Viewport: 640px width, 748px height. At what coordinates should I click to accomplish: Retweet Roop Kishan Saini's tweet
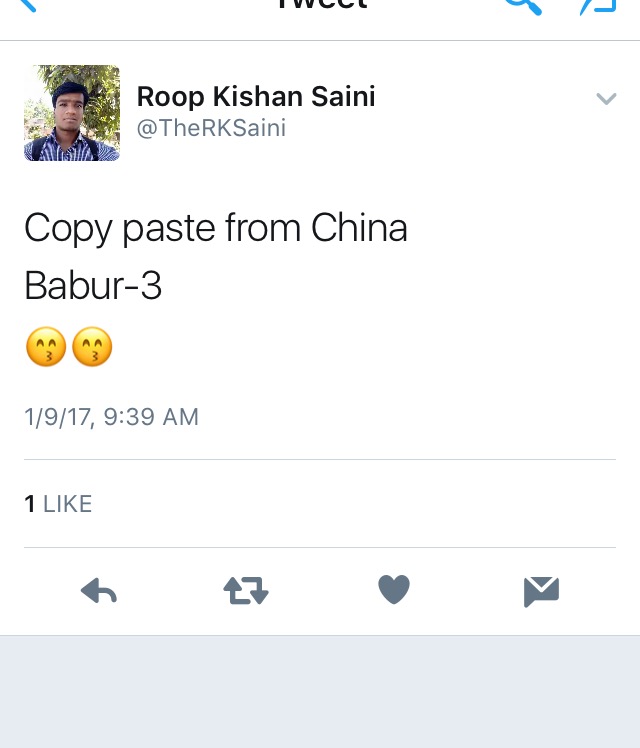[246, 591]
